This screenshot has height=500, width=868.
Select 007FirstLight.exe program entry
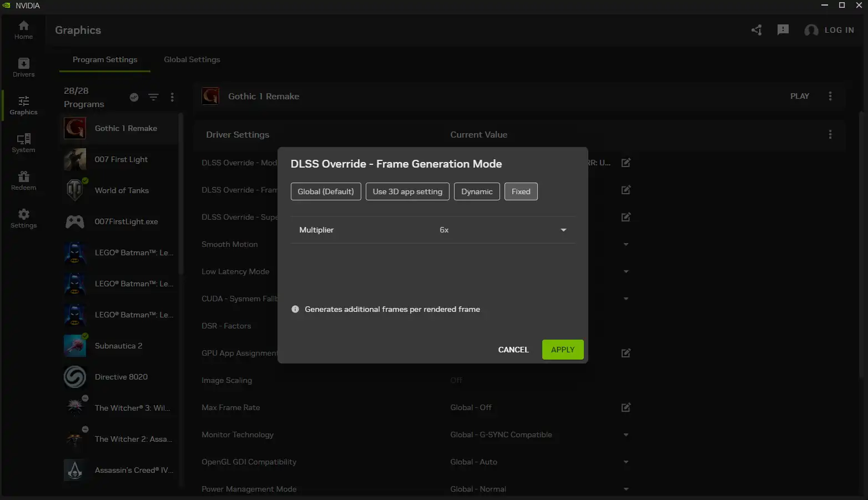(x=119, y=221)
